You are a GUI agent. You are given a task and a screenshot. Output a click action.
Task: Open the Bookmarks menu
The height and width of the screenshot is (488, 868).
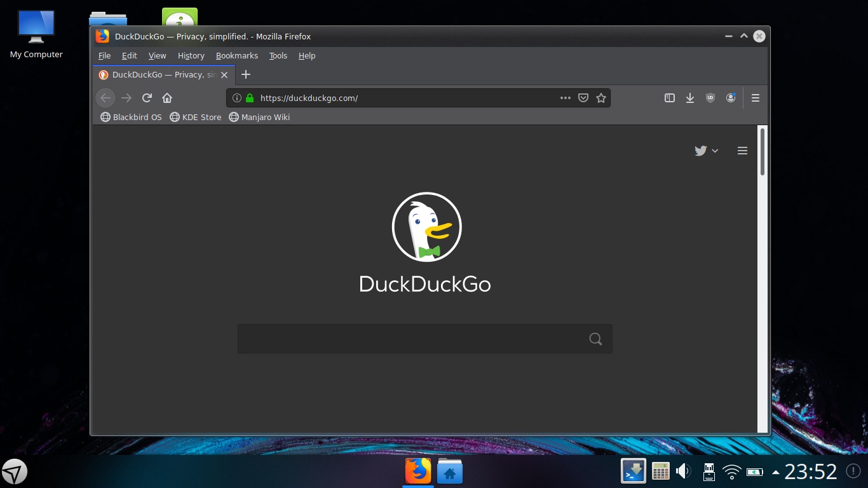237,56
